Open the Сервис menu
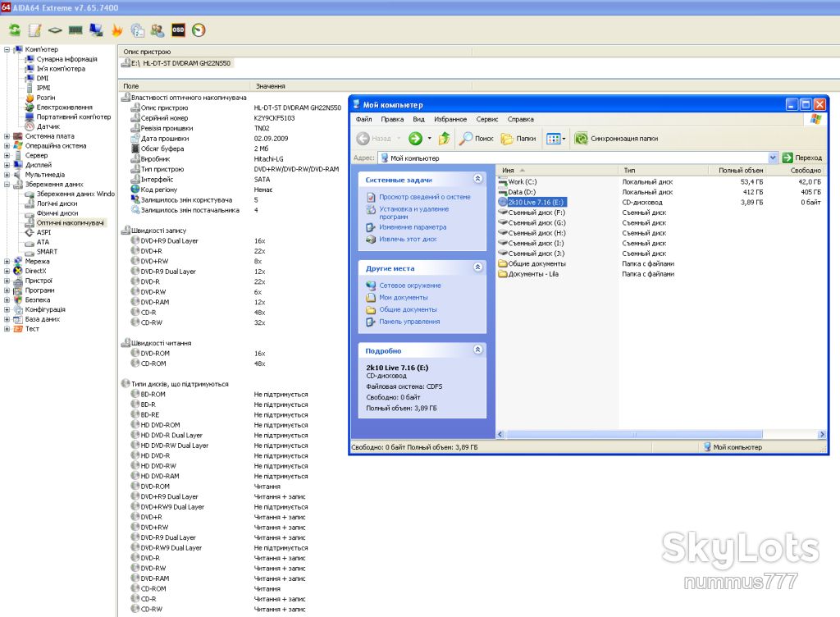The height and width of the screenshot is (617, 840). [x=487, y=120]
